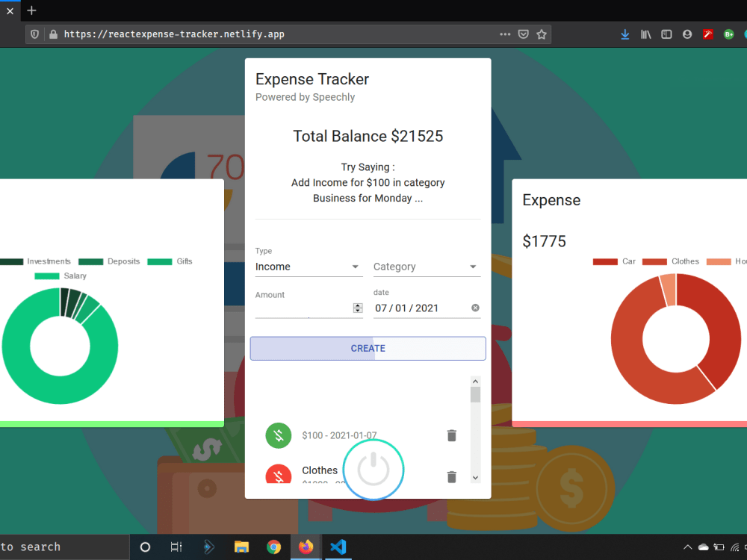Click the Cortana circle on taskbar
This screenshot has height=560, width=747.
click(146, 547)
